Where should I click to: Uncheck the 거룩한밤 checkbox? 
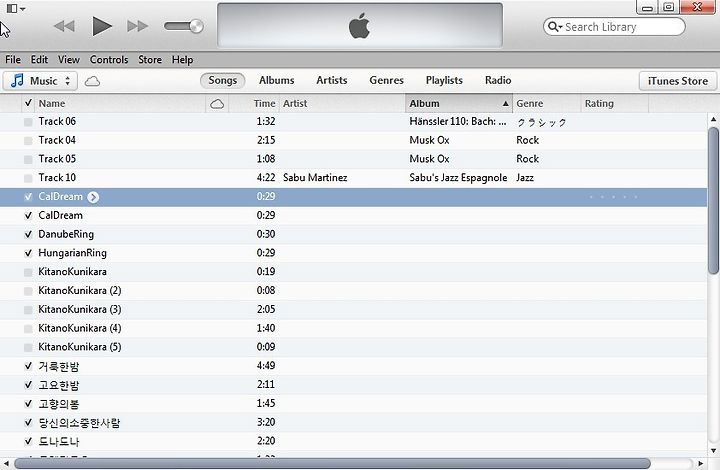click(x=28, y=366)
